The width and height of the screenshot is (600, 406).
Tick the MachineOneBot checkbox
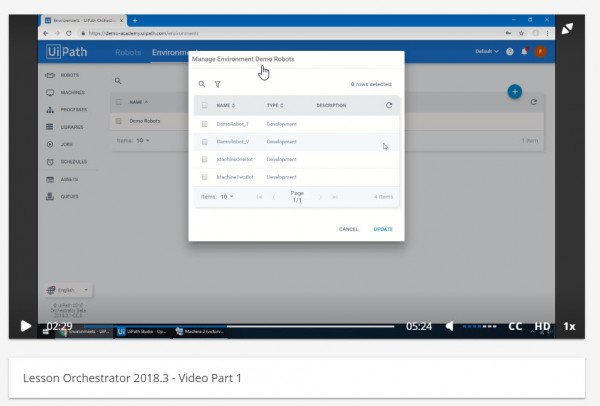point(204,159)
